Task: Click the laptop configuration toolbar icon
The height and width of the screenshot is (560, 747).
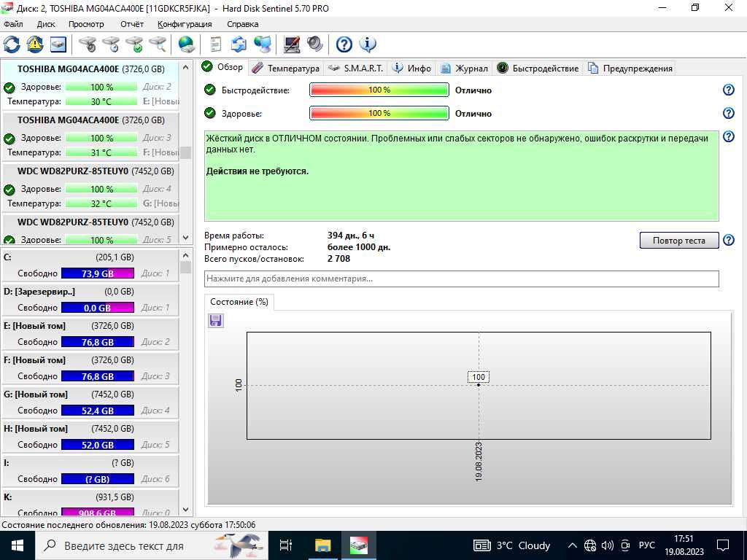Action: click(292, 44)
